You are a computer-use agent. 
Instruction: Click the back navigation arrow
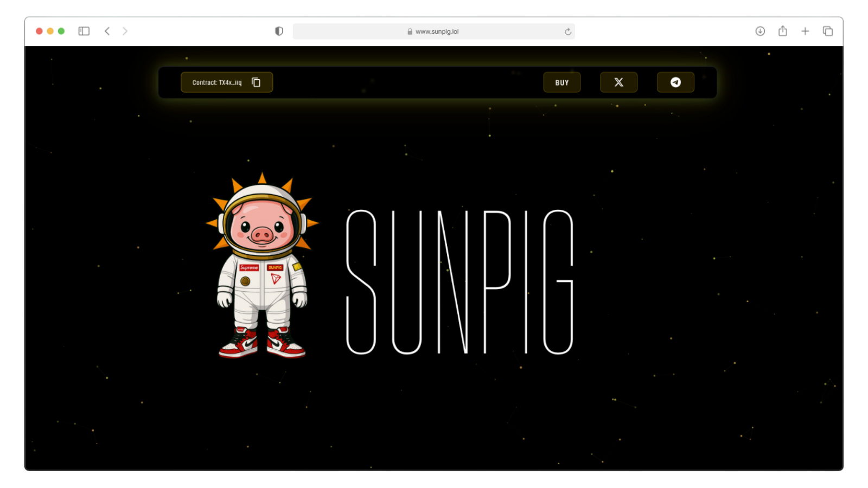tap(106, 31)
